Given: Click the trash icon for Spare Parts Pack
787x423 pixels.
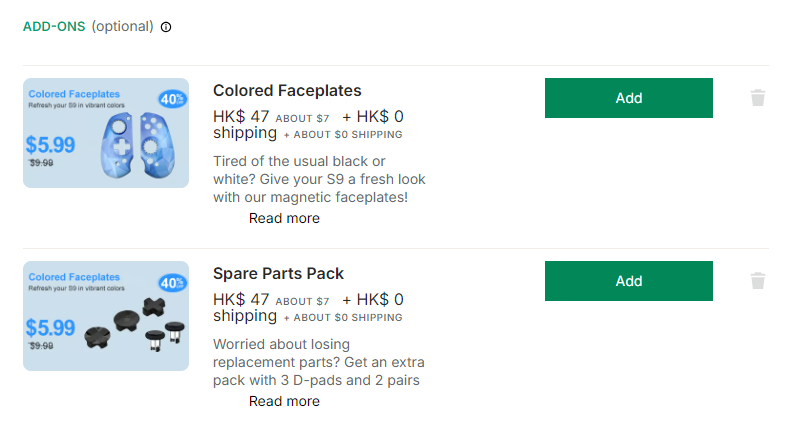Looking at the screenshot, I should 757,281.
